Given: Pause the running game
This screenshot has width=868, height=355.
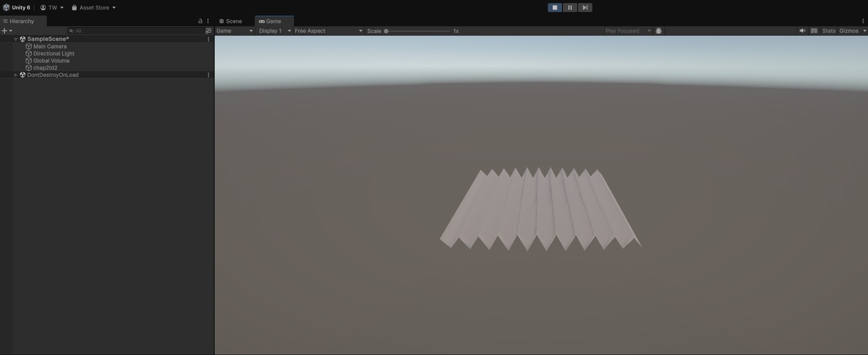Looking at the screenshot, I should (570, 8).
